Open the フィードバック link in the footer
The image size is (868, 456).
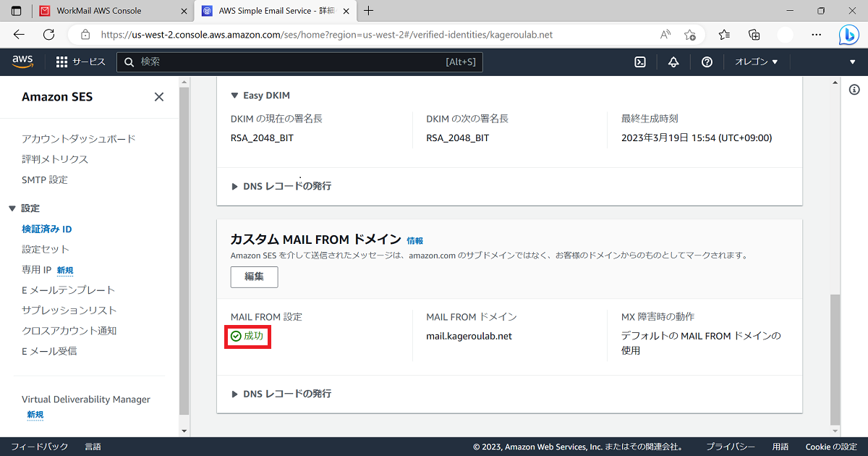[40, 447]
